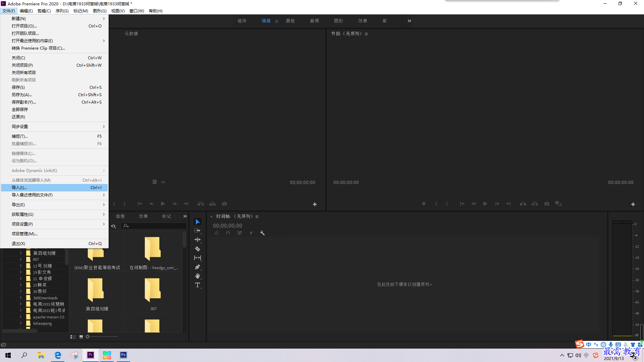Viewport: 644px width, 362px height.
Task: Expand the 360Downloads folder
Action: pyautogui.click(x=20, y=298)
